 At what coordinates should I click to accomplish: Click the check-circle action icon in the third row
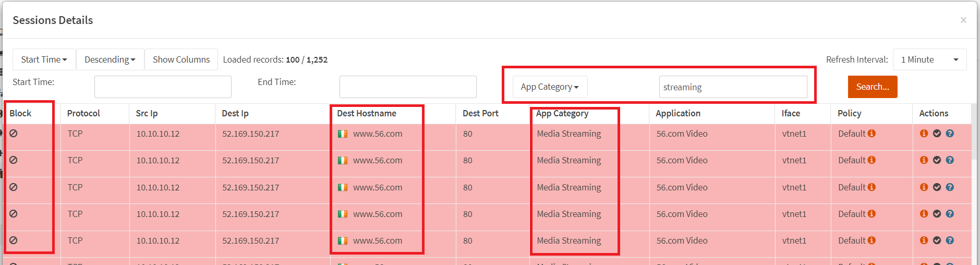(937, 187)
